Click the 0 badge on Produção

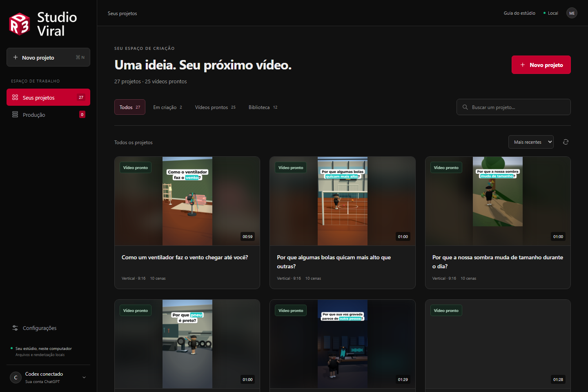point(82,114)
